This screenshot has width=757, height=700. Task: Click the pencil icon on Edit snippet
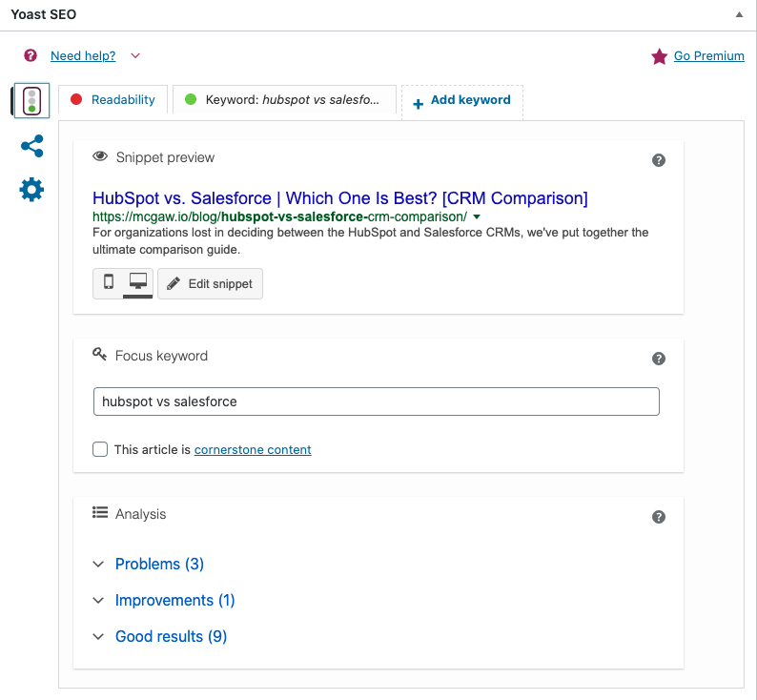pos(174,283)
